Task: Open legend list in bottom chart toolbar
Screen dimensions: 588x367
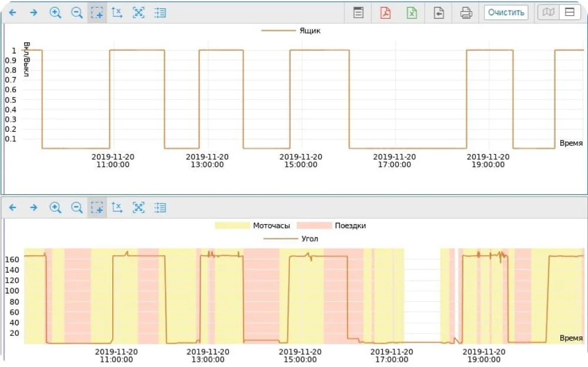Action: pos(159,207)
